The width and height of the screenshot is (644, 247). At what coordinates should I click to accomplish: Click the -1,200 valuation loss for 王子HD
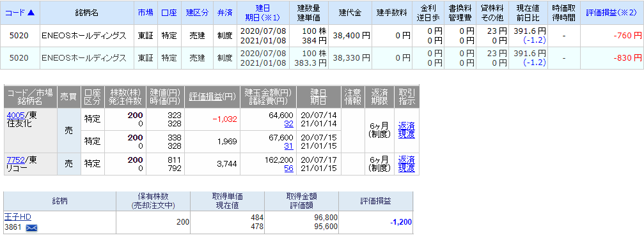click(401, 222)
